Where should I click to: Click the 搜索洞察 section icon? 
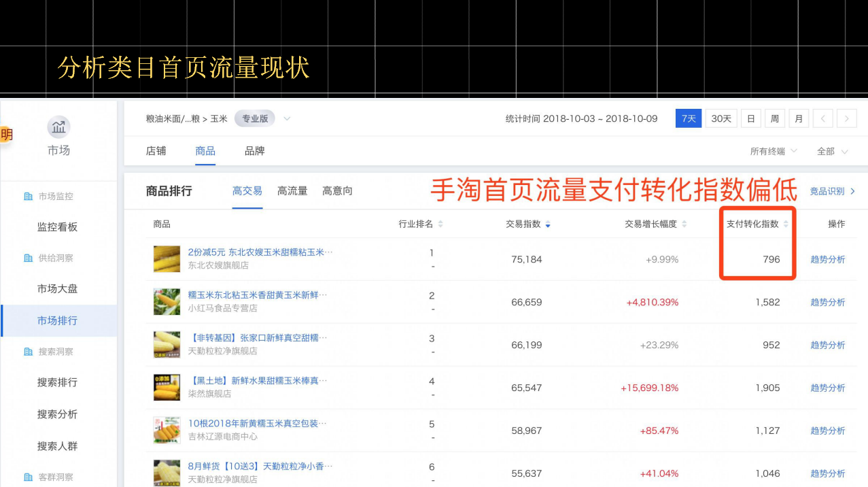29,352
